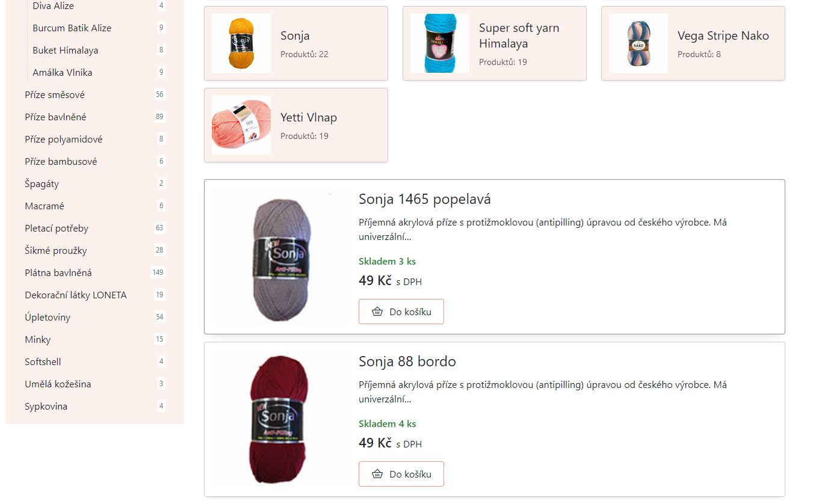Click the Vega Stripe Nako yarn image
The image size is (819, 504).
(638, 43)
